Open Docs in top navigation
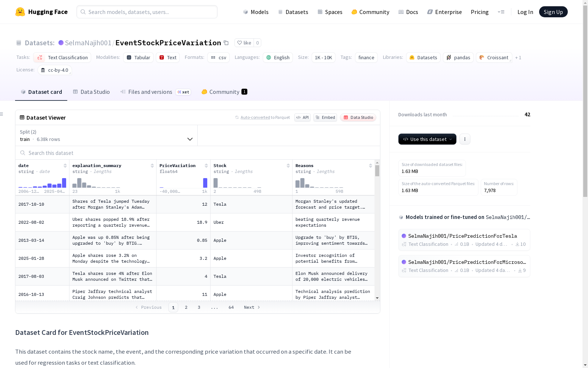The height and width of the screenshot is (368, 588). pos(408,12)
